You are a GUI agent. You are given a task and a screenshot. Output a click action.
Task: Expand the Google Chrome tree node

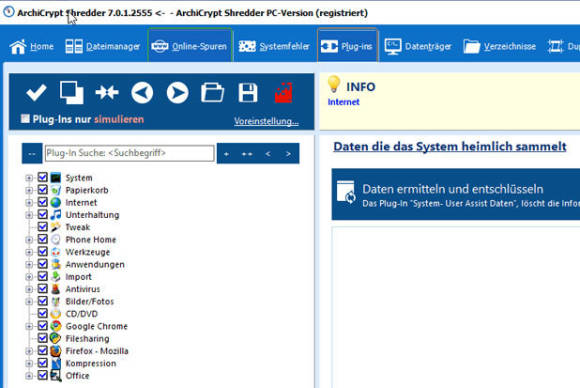tap(29, 326)
